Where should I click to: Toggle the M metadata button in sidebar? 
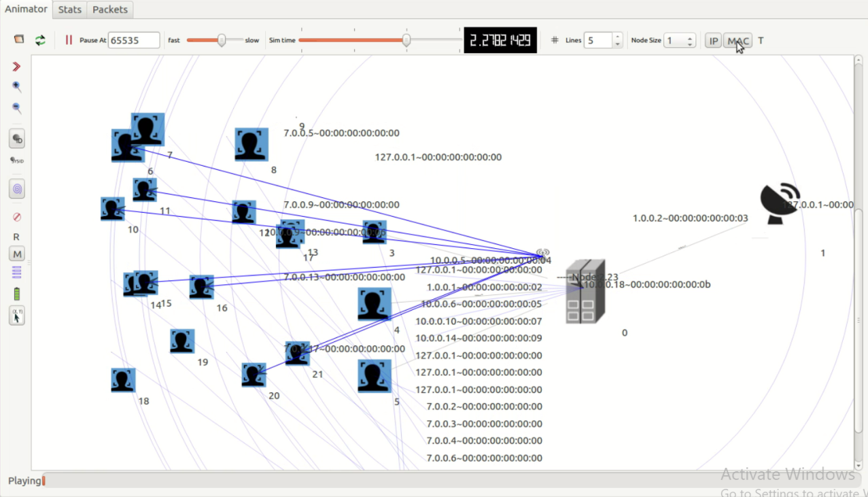[x=17, y=254]
